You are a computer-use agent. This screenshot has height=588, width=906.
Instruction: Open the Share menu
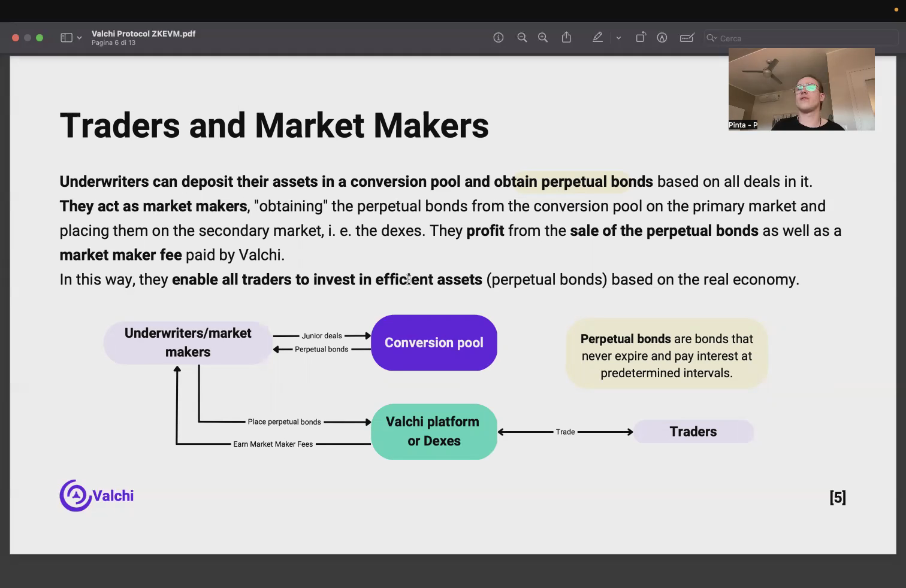[x=566, y=37]
